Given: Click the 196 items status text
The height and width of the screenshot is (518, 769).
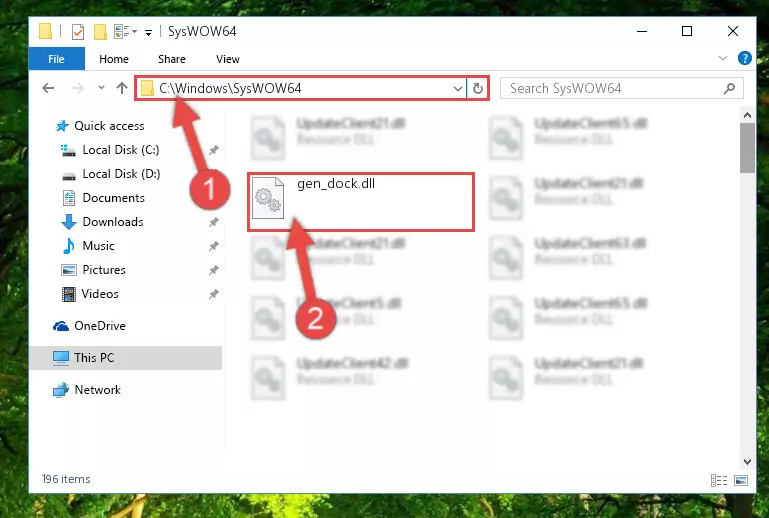Looking at the screenshot, I should (66, 479).
